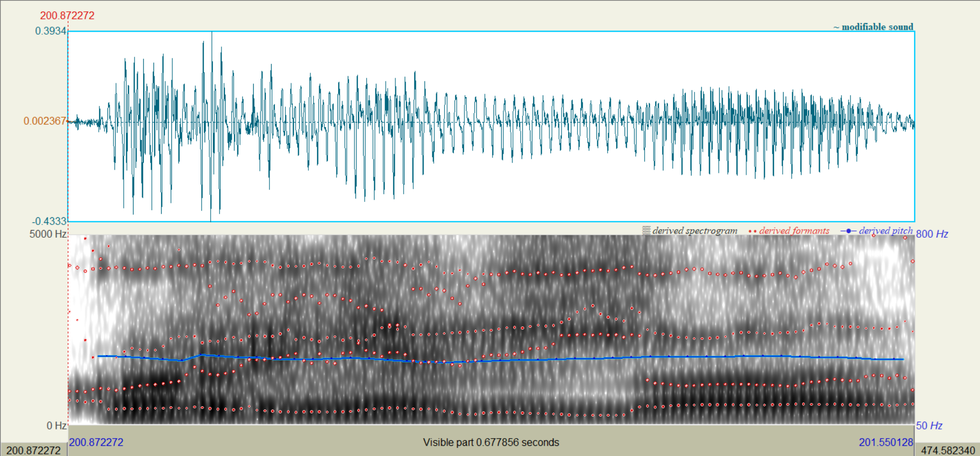Click the blue line-and-dot derived pitch legend icon
The image size is (980, 456).
pyautogui.click(x=848, y=231)
